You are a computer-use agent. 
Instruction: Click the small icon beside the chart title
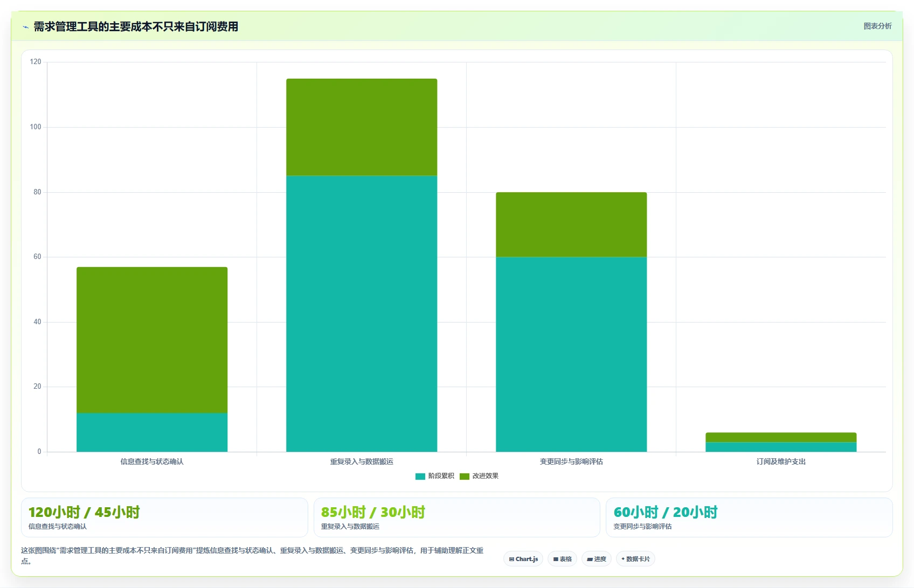click(25, 27)
